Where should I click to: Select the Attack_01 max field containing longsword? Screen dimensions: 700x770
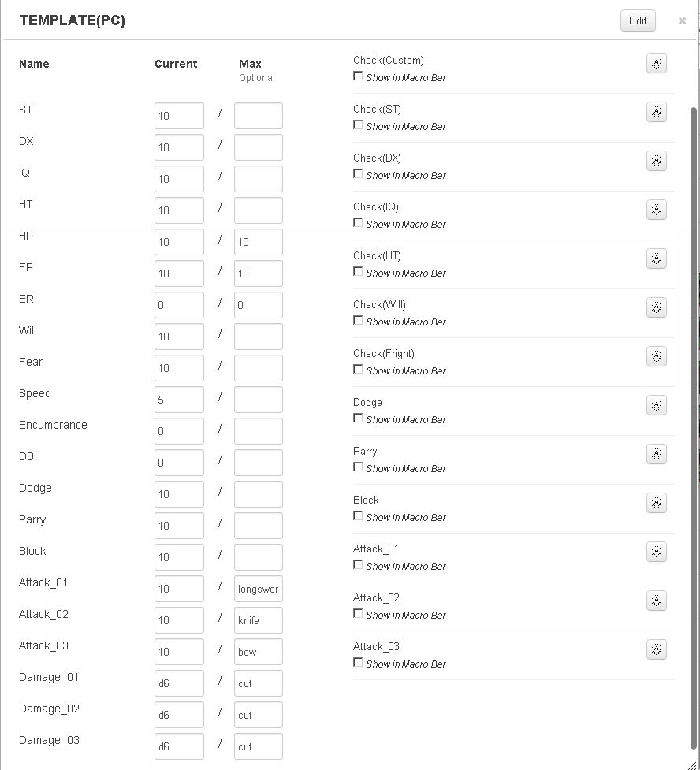click(x=259, y=589)
